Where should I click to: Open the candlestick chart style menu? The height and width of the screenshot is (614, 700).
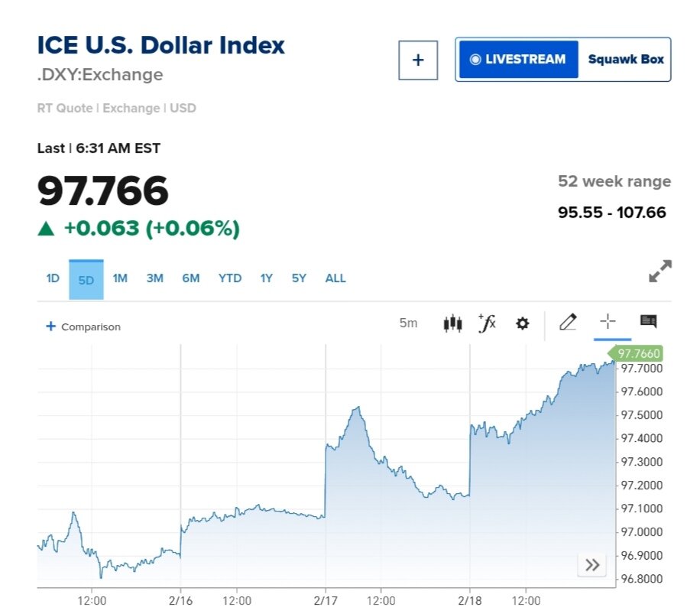tap(452, 323)
